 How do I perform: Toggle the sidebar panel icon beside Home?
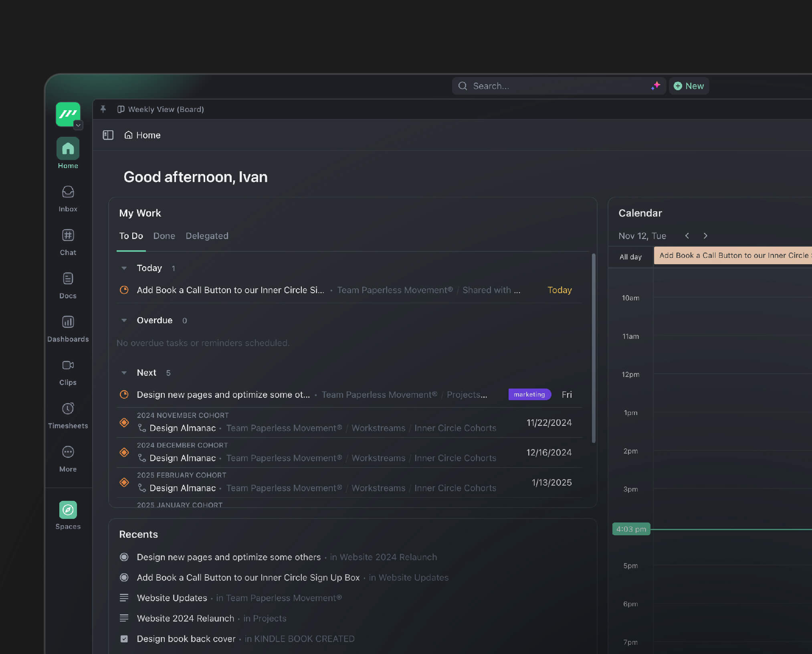[108, 135]
